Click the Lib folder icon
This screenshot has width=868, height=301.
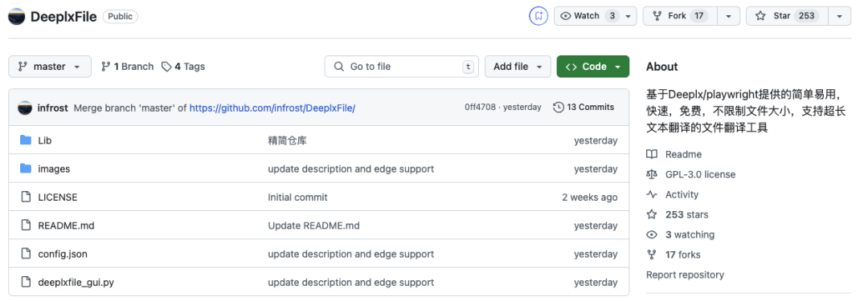click(x=26, y=140)
